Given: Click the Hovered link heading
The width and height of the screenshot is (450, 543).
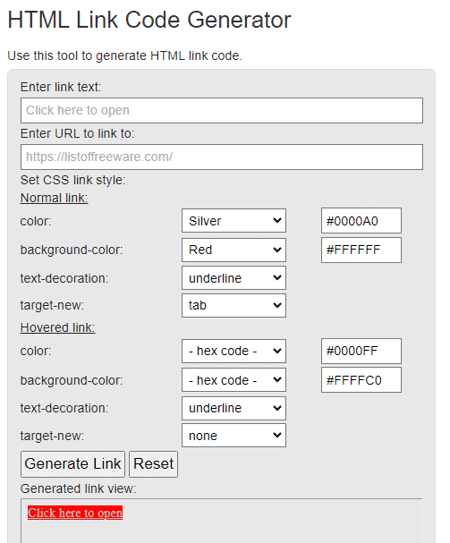Looking at the screenshot, I should (x=58, y=328).
